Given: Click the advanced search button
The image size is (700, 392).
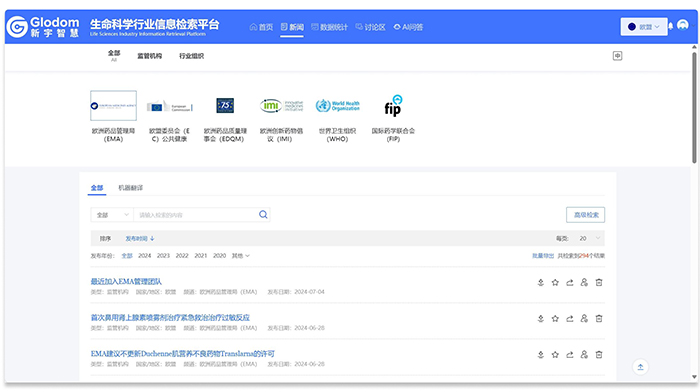Looking at the screenshot, I should click(x=586, y=215).
